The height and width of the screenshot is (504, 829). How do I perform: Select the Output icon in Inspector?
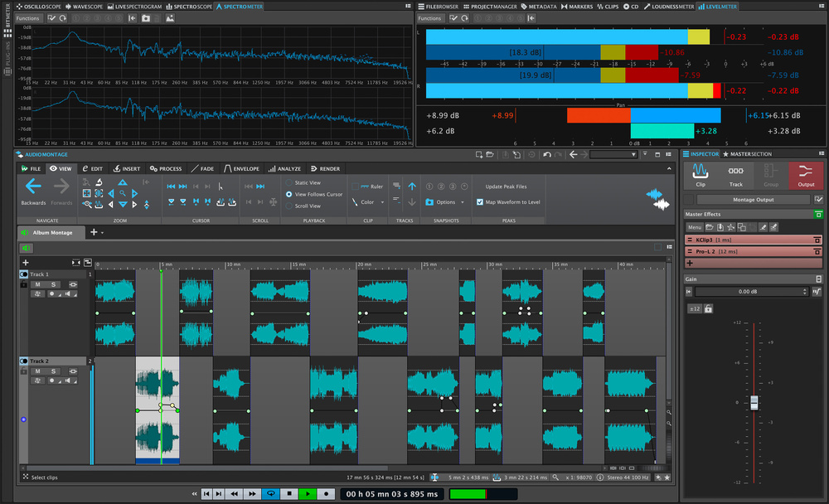806,175
